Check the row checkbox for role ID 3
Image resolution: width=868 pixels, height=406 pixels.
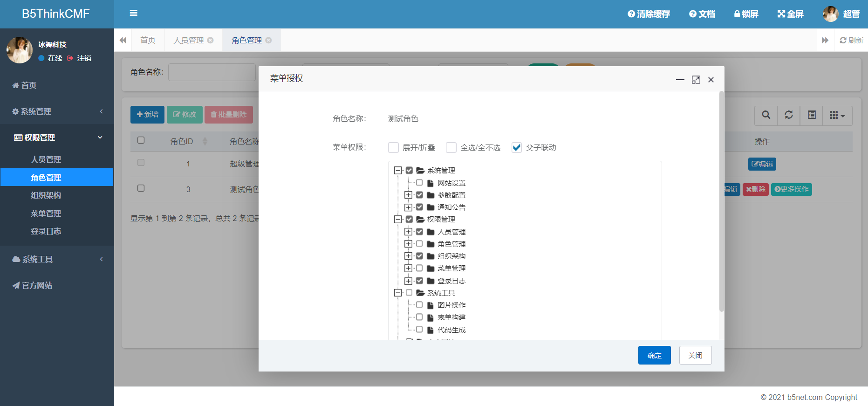(141, 188)
